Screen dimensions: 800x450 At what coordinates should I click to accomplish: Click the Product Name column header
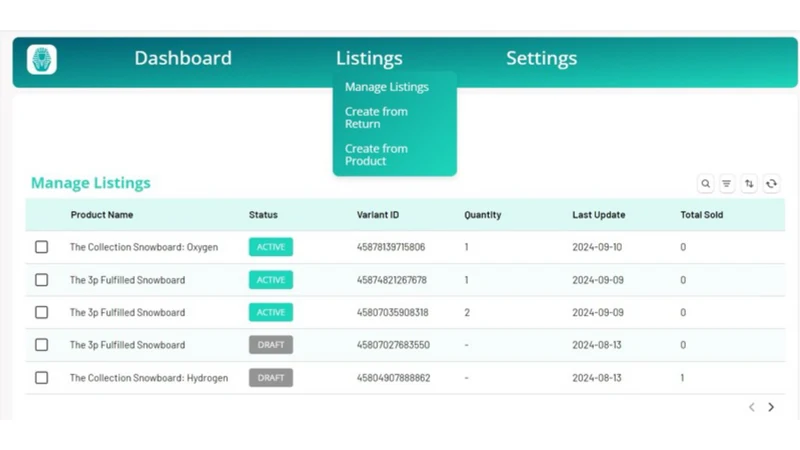click(x=102, y=215)
